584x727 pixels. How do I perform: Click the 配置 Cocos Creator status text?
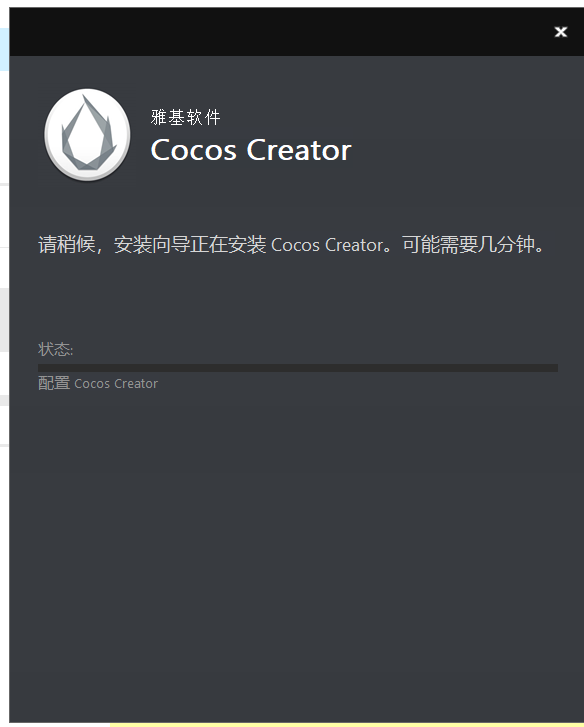click(98, 383)
